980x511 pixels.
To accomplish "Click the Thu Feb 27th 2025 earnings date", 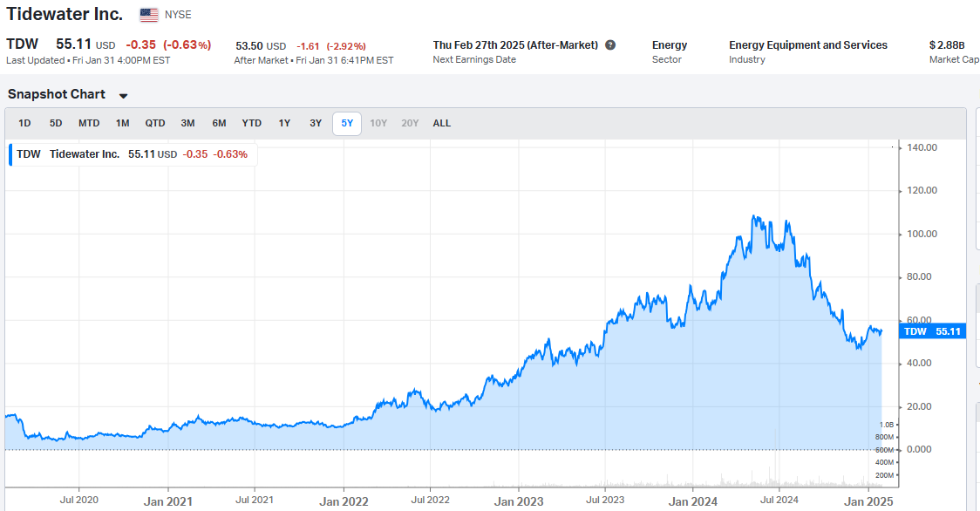I will click(515, 45).
